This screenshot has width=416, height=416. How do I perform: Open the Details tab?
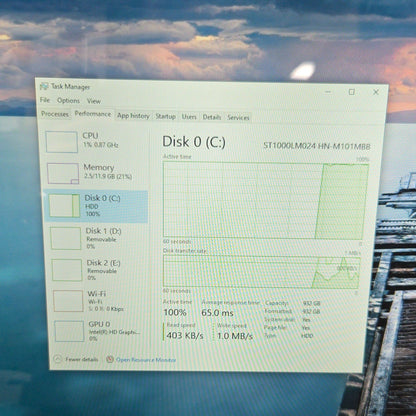click(212, 117)
